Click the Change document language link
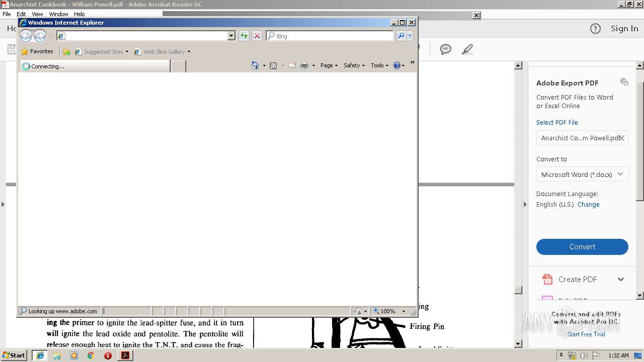This screenshot has width=644, height=362. pyautogui.click(x=588, y=205)
